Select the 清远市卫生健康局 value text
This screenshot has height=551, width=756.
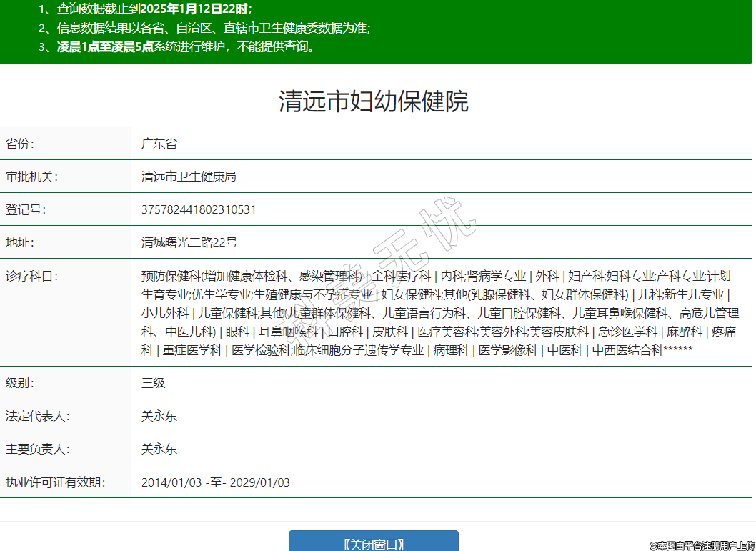[189, 177]
